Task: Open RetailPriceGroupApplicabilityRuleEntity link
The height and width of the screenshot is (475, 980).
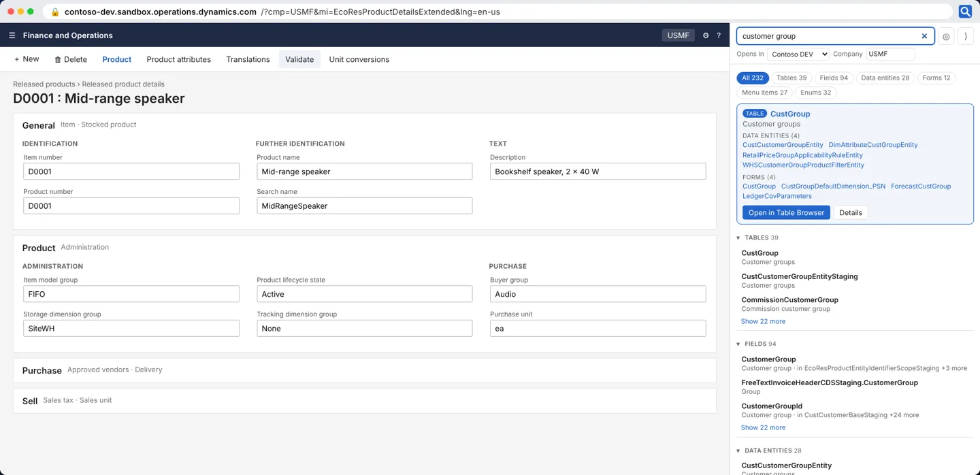Action: [x=802, y=155]
